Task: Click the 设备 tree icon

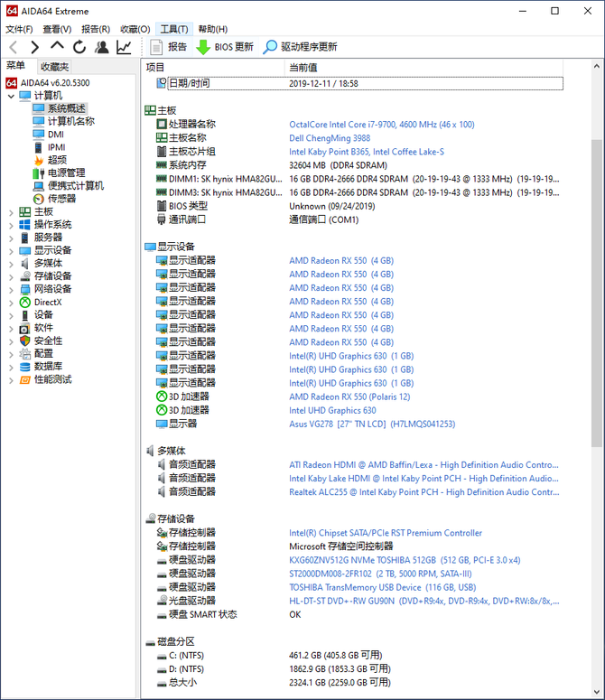Action: point(25,315)
